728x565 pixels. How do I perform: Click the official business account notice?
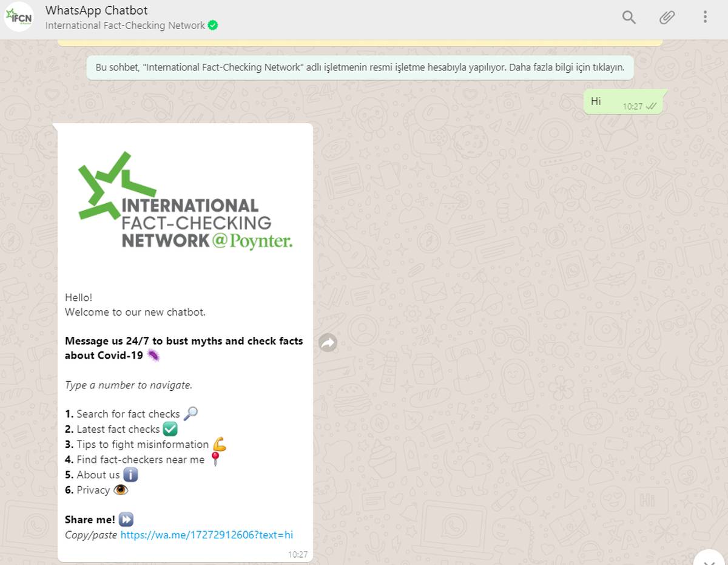click(x=360, y=67)
